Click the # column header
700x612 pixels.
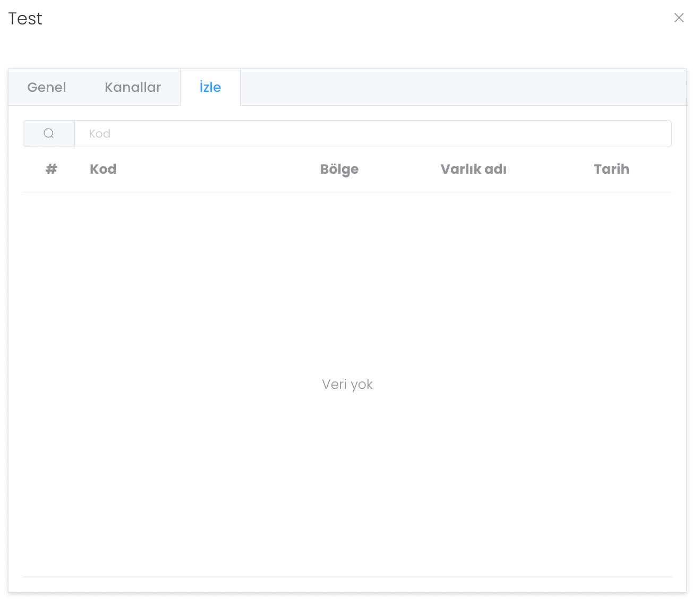51,169
